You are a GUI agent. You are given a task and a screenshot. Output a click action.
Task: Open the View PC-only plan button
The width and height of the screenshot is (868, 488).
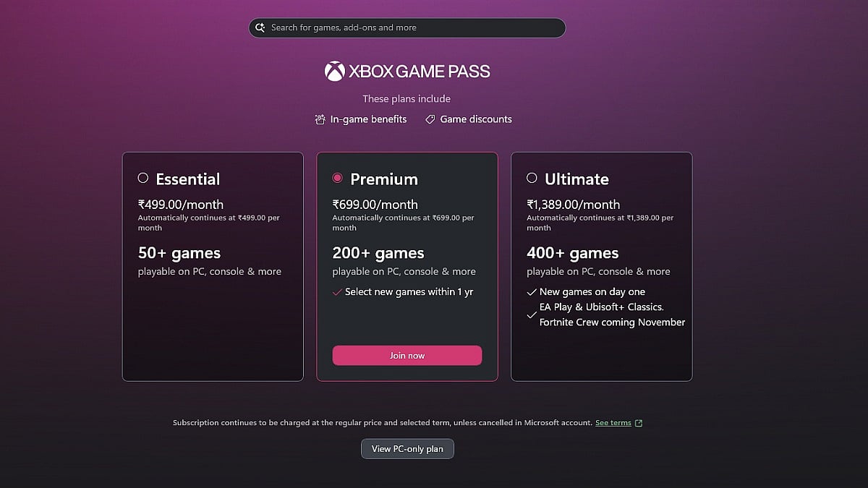[x=407, y=449]
